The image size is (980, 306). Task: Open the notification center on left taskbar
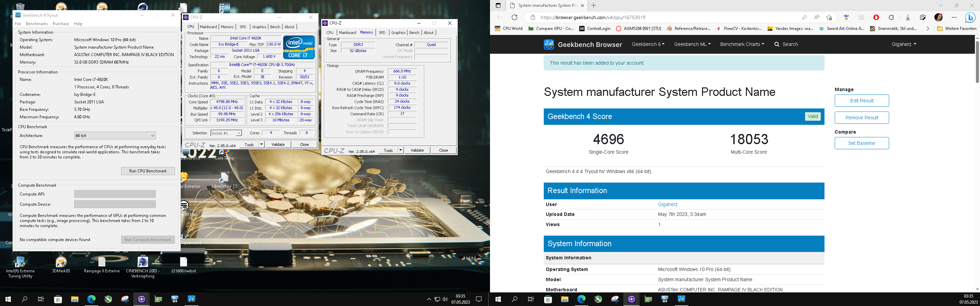pos(479,299)
